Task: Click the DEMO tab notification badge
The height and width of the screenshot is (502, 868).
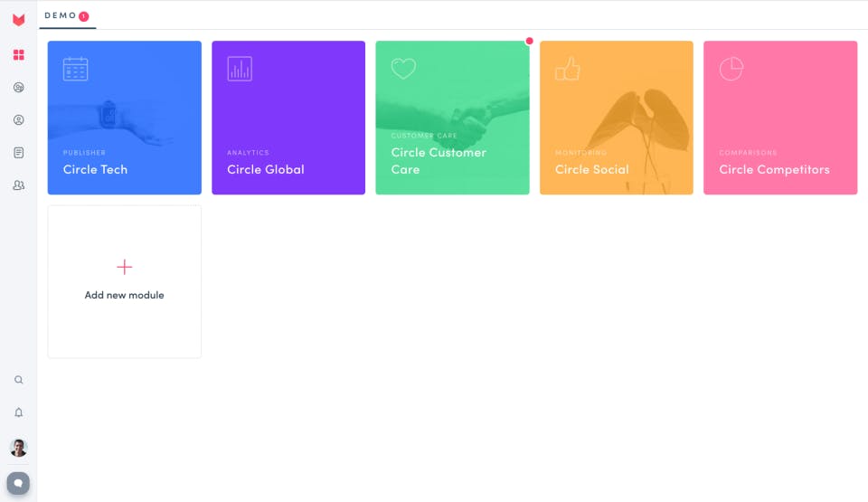Action: click(83, 16)
